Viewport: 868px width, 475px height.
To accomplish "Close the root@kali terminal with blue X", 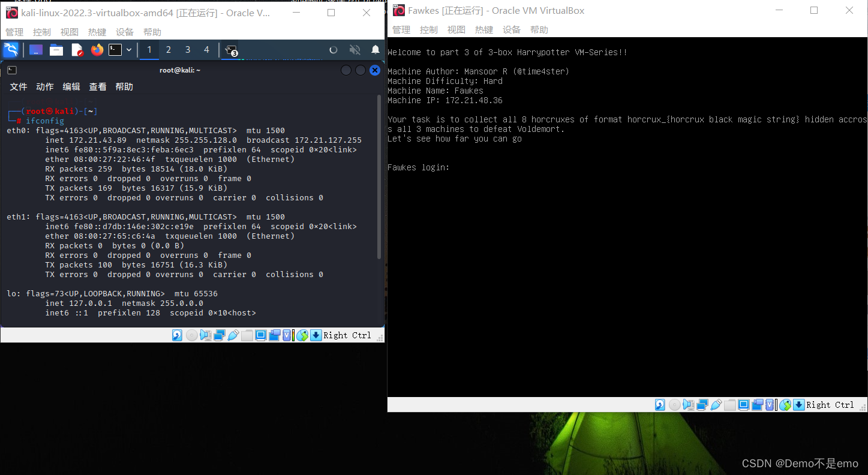I will click(375, 70).
